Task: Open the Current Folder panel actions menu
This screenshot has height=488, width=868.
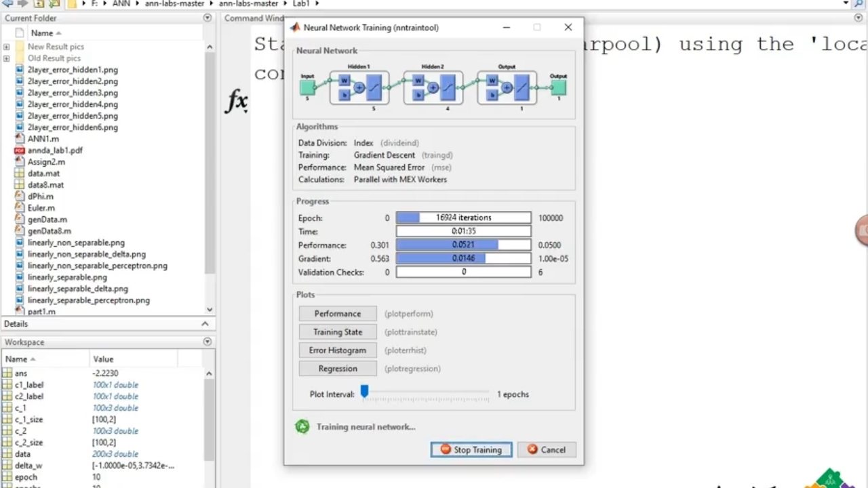Action: click(208, 18)
